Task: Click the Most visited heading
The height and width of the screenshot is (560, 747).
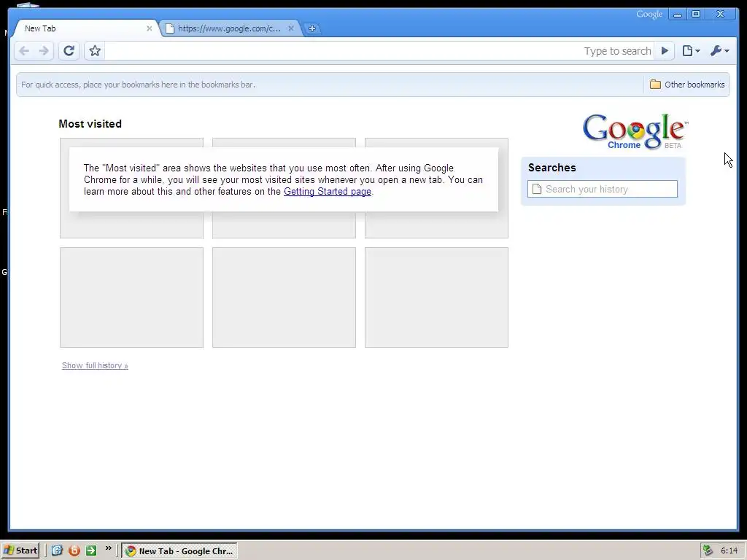Action: coord(90,124)
